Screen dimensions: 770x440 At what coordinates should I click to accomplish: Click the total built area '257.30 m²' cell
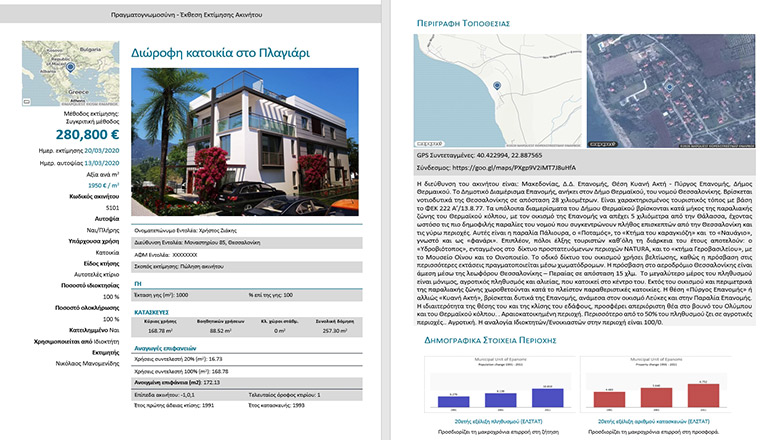point(335,331)
